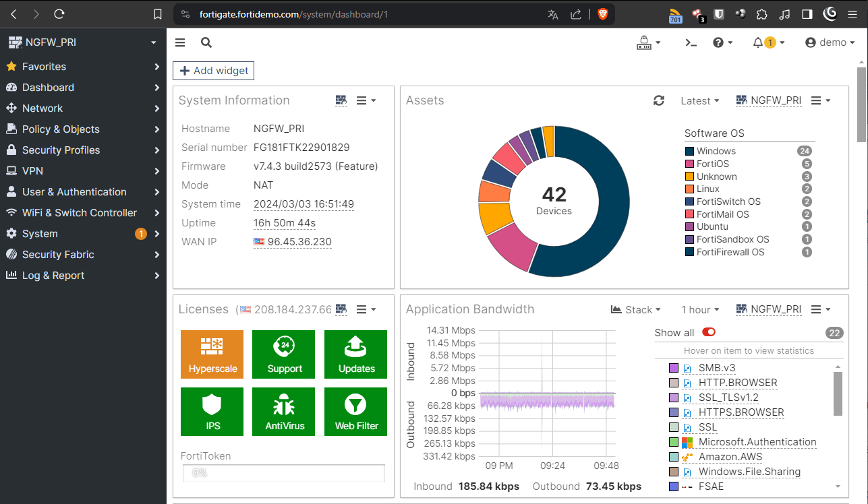The height and width of the screenshot is (504, 868).
Task: Expand the WiFi & Switch Controller menu
Action: click(83, 213)
